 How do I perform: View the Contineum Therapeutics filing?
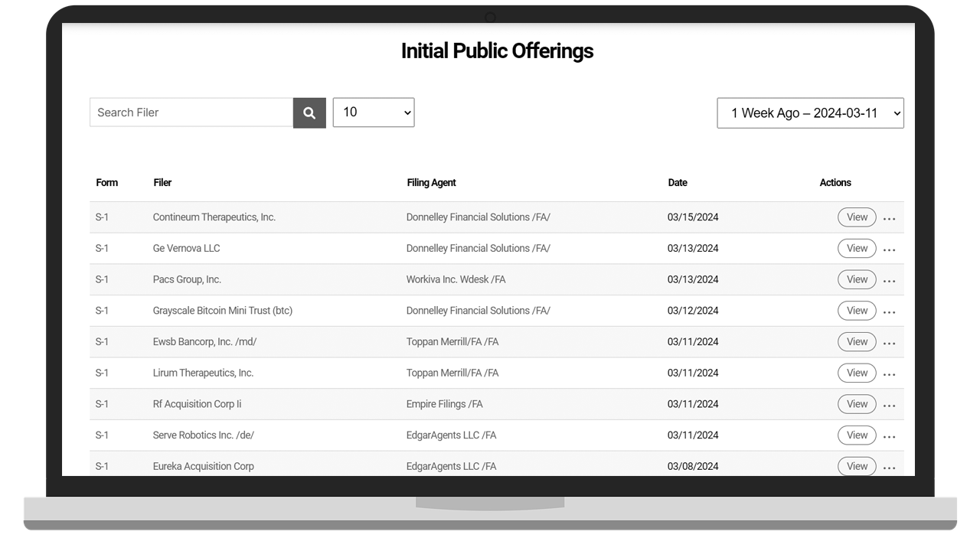click(x=857, y=217)
